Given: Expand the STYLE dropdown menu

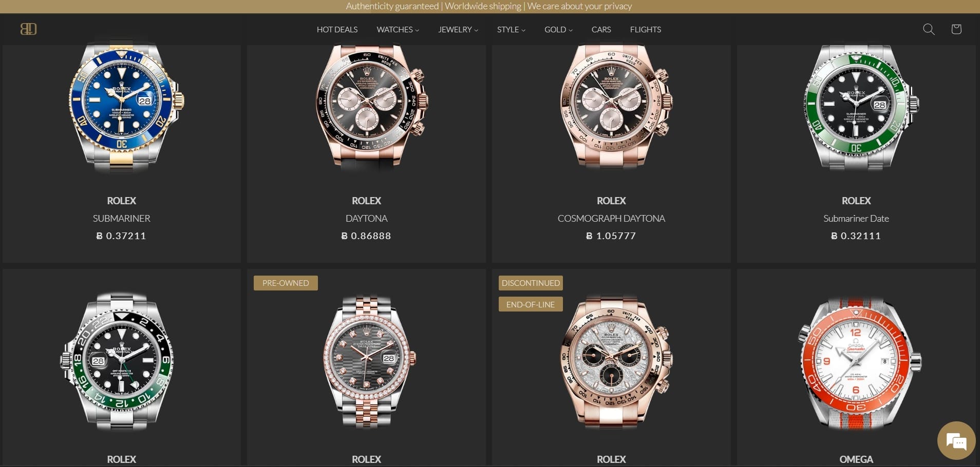Looking at the screenshot, I should pyautogui.click(x=511, y=30).
